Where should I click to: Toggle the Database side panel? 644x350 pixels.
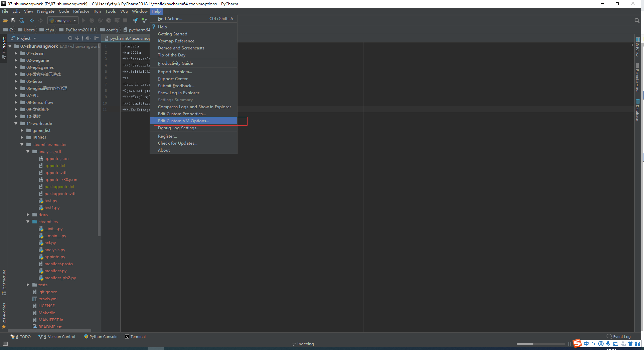(x=638, y=110)
